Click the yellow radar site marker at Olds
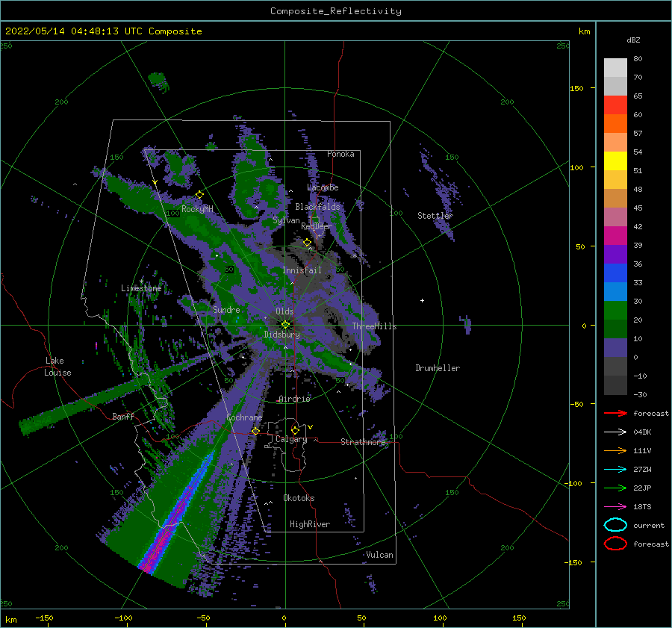The height and width of the screenshot is (628, 672). point(285,325)
